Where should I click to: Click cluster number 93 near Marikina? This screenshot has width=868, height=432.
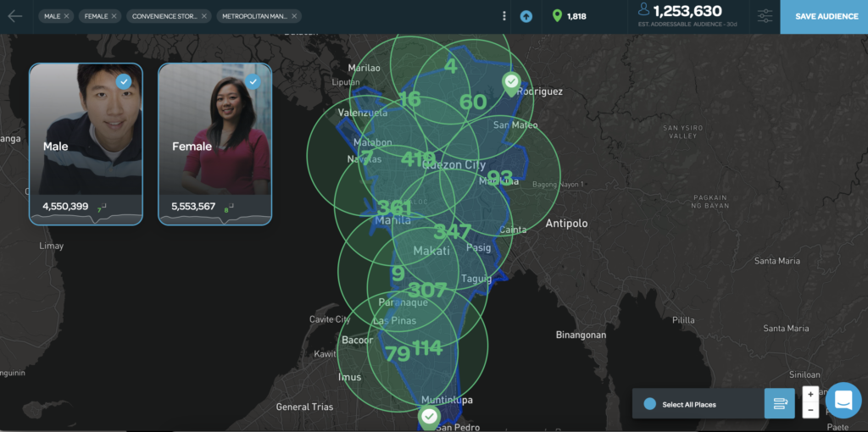coord(499,178)
